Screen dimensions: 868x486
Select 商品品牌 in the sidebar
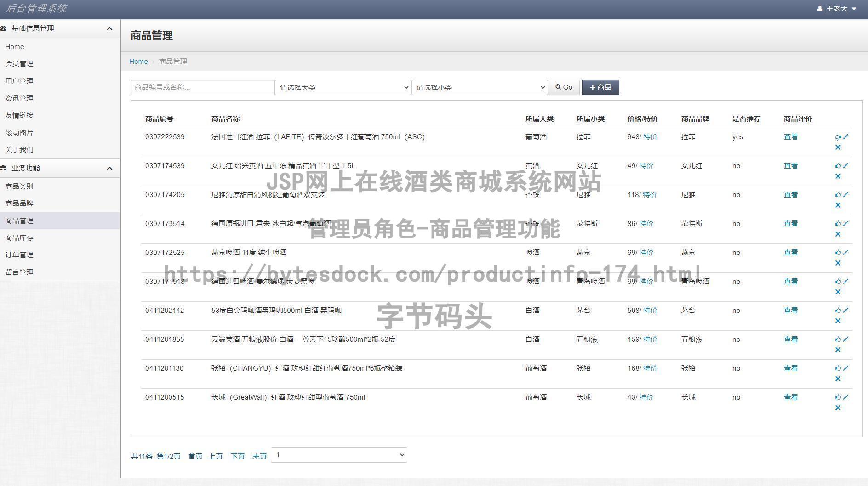click(x=18, y=203)
